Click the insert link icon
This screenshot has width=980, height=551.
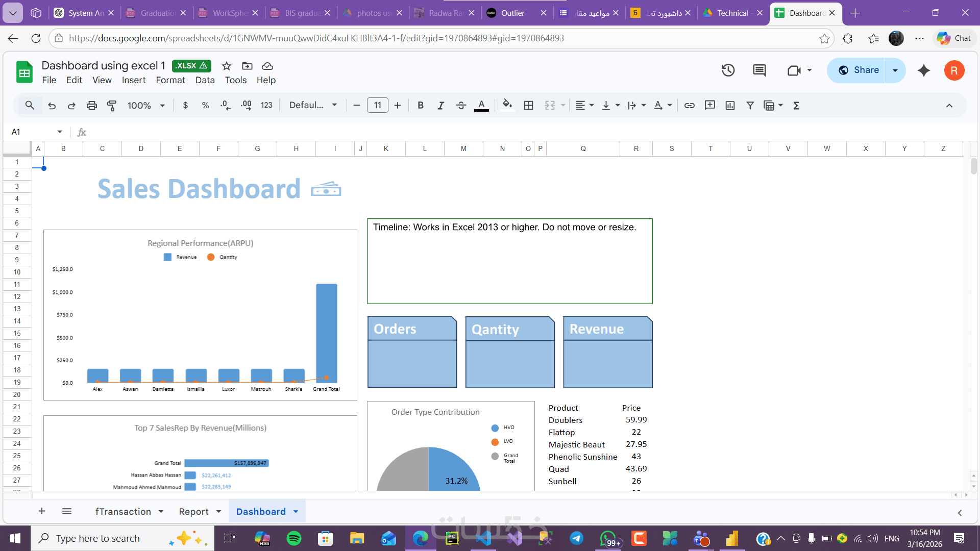[689, 106]
